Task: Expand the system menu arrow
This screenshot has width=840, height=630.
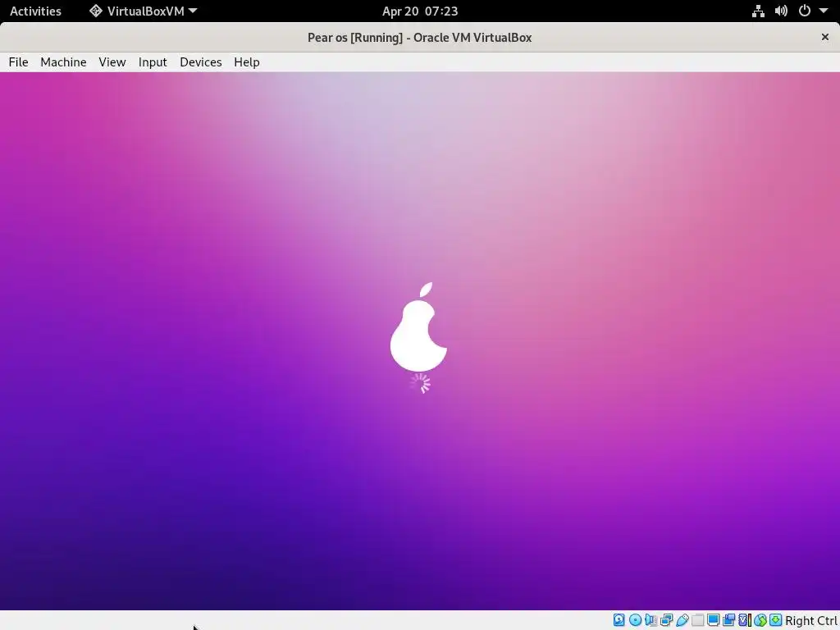Action: (x=824, y=11)
